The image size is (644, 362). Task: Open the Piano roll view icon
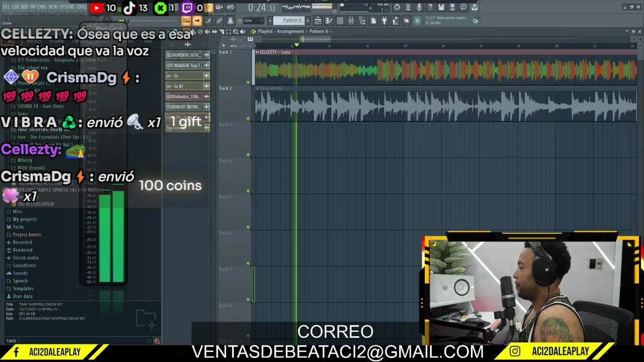click(329, 21)
